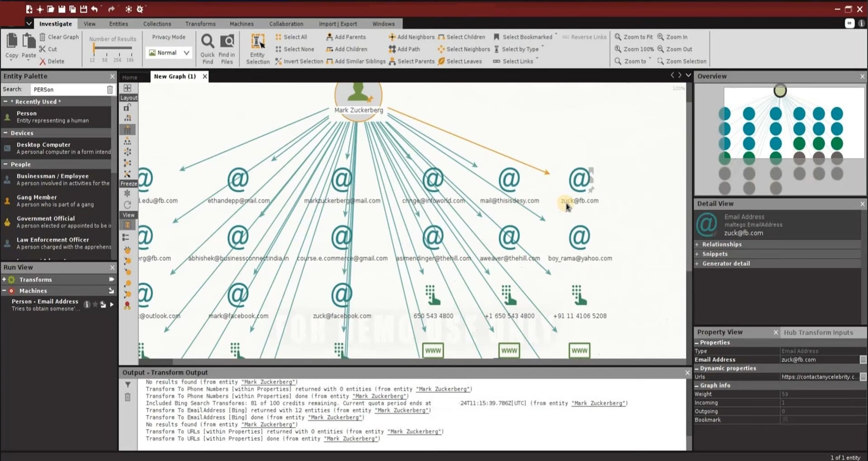868x461 pixels.
Task: Switch to Hub Transform Inputs tab
Action: click(818, 333)
